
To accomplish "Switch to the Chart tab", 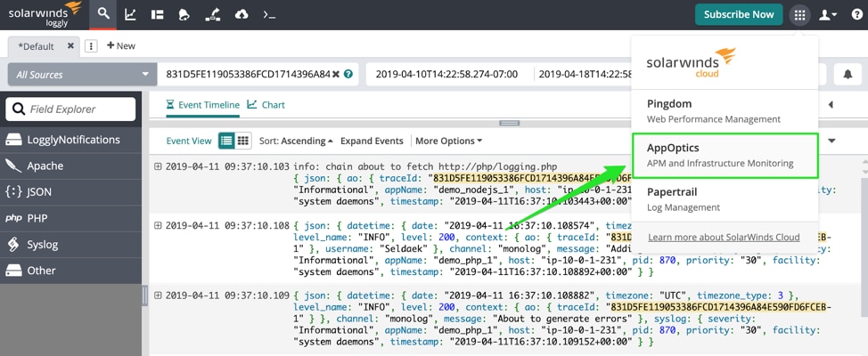I will tap(266, 105).
